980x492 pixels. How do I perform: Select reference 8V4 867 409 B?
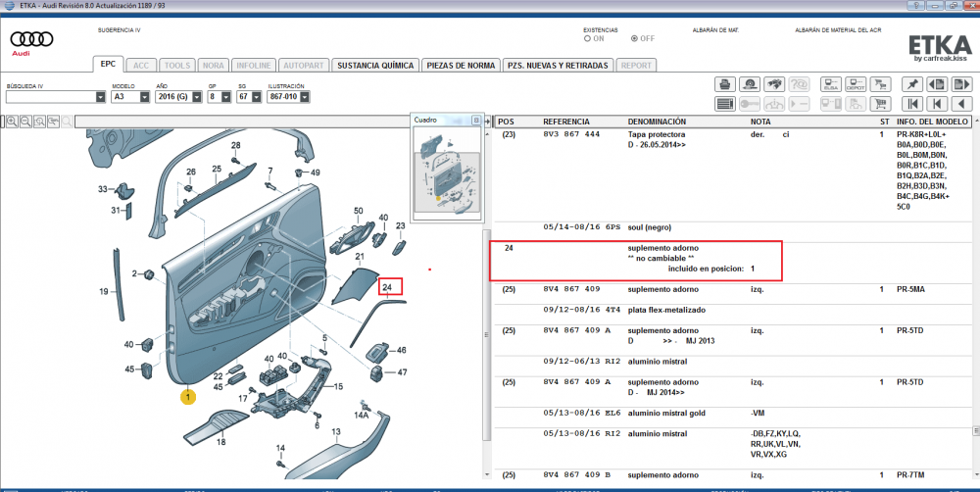pos(577,475)
